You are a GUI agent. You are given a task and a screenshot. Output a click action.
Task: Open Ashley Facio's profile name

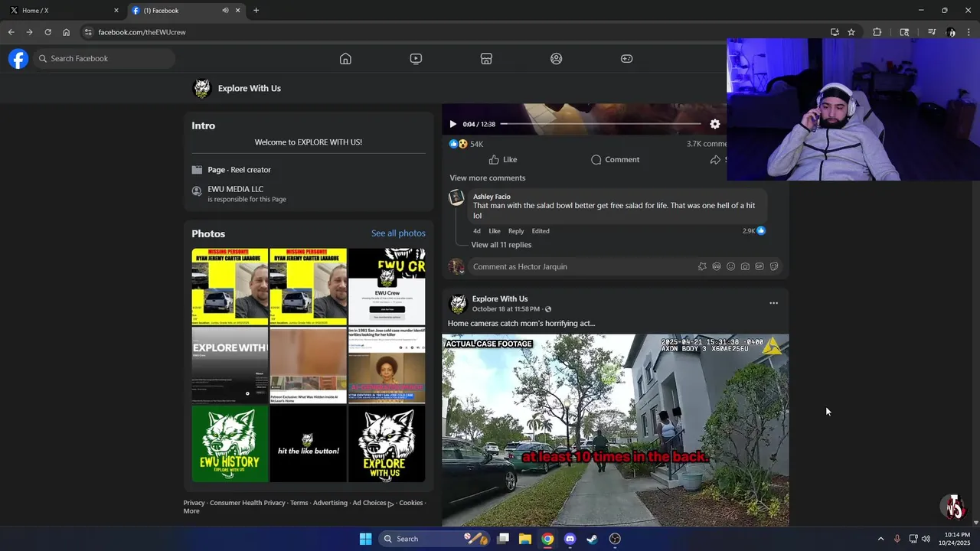point(492,197)
